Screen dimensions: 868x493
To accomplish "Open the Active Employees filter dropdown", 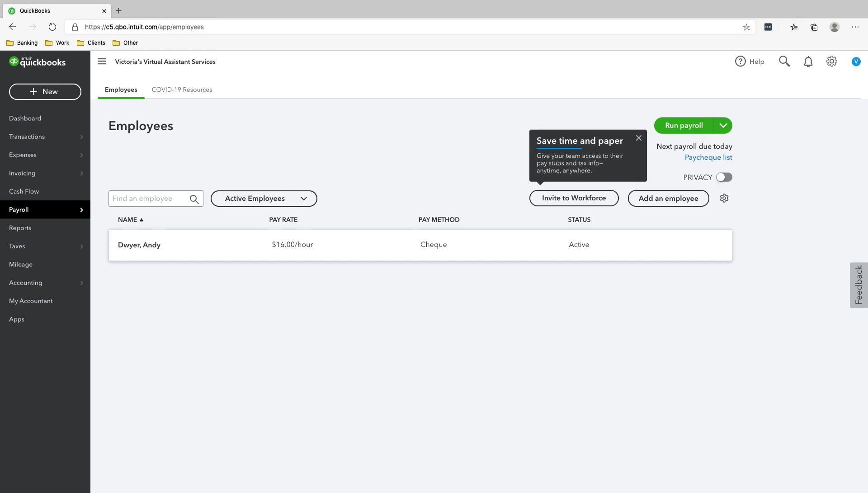I will 264,199.
